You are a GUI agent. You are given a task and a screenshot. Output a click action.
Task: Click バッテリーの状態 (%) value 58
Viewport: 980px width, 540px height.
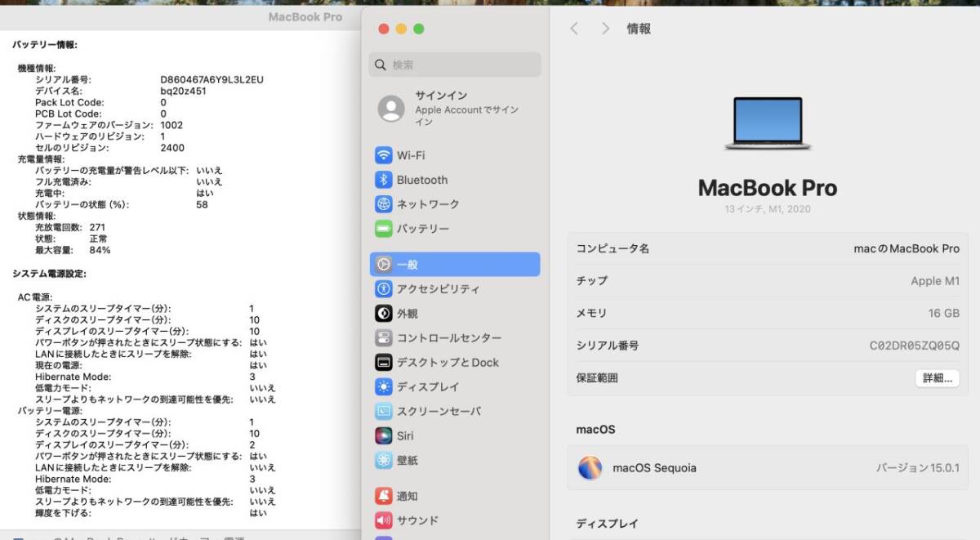pyautogui.click(x=202, y=204)
